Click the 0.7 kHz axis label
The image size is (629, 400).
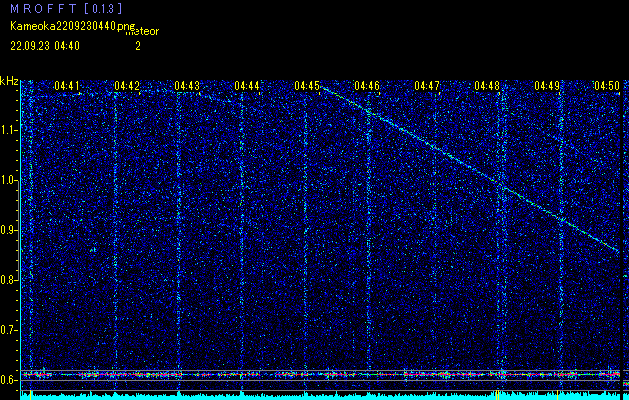pos(9,330)
